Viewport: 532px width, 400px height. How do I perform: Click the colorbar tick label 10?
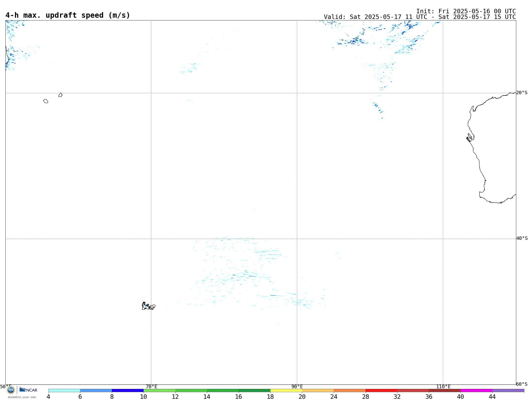tap(144, 397)
